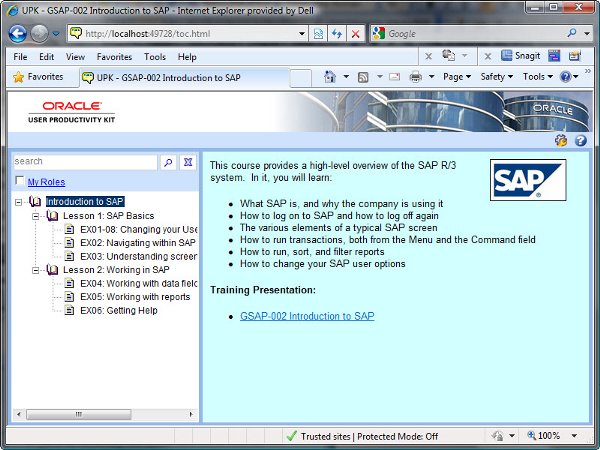Click the UPK Preferences gear icon
The width and height of the screenshot is (600, 450).
coord(561,140)
